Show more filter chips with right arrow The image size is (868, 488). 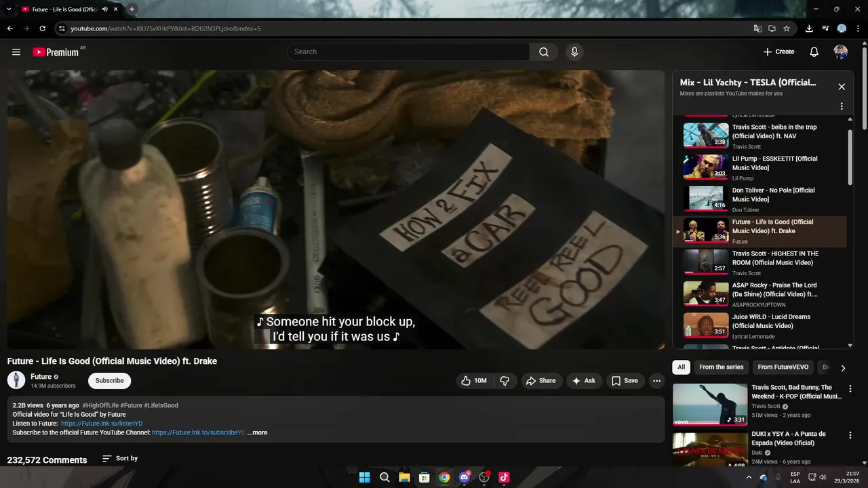coord(843,367)
